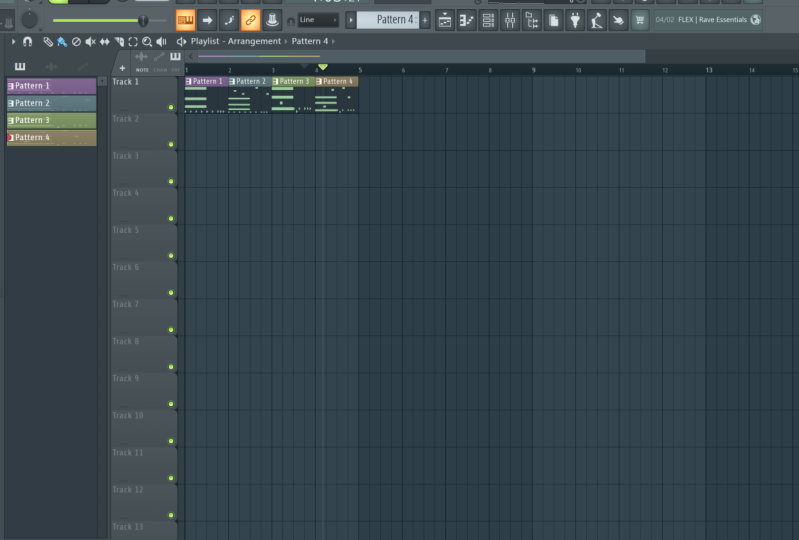Viewport: 799px width, 540px height.
Task: Click the Arrangement breadcrumb
Action: click(254, 41)
